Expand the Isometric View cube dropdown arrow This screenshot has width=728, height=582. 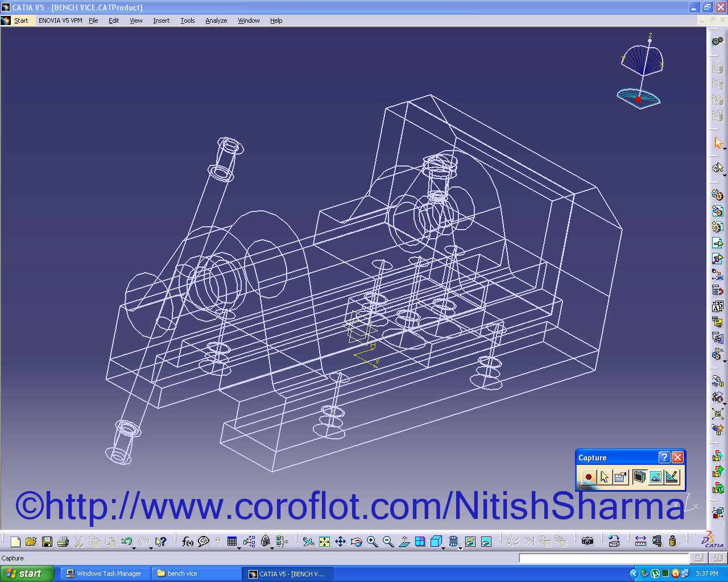click(444, 547)
